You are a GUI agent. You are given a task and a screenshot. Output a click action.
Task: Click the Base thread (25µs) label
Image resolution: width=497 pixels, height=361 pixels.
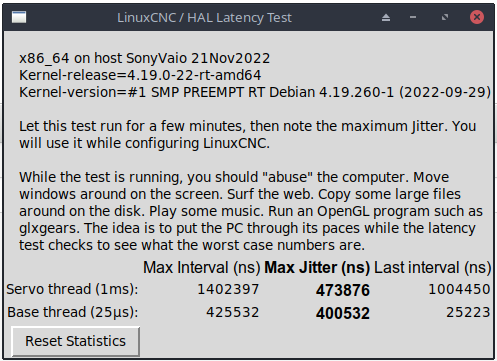coord(73,312)
